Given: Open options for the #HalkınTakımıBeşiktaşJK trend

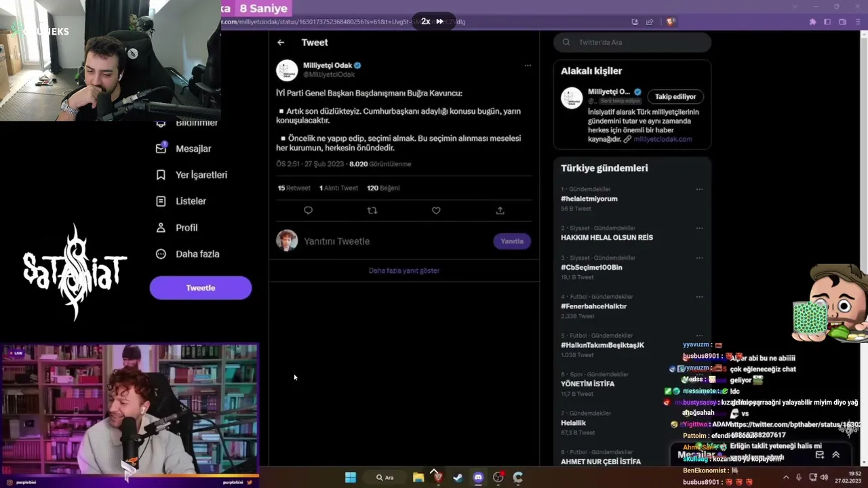Looking at the screenshot, I should pos(699,335).
